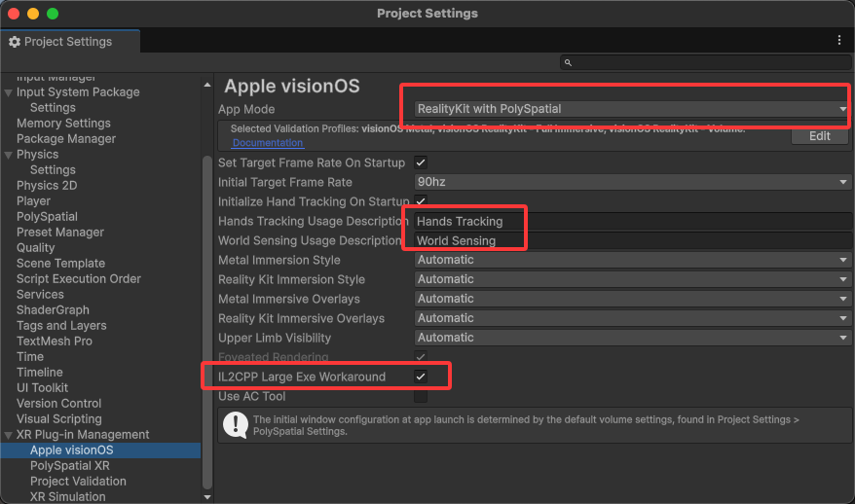This screenshot has height=504, width=855.
Task: Open the Upper Limb Visibility dropdown
Action: pos(632,338)
